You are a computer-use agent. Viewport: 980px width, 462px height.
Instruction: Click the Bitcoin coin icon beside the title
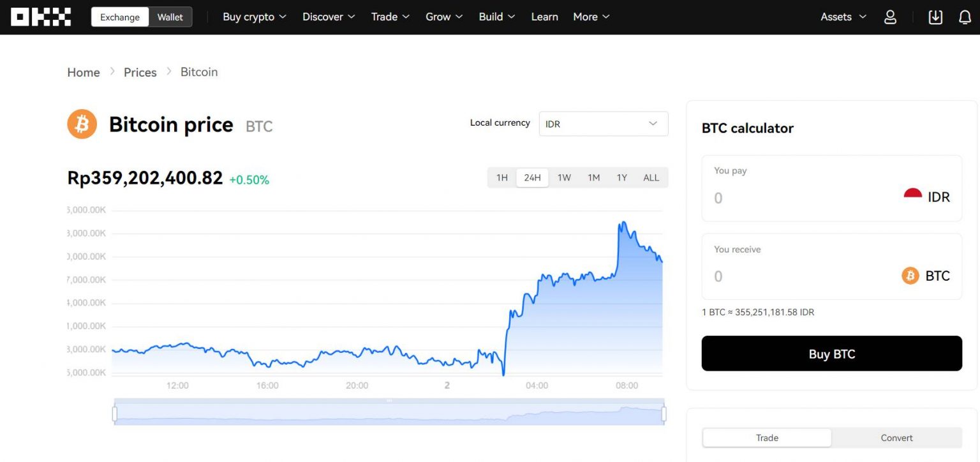(82, 123)
